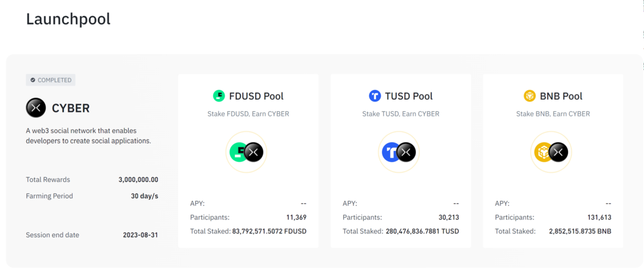
Task: Click the TUSD total staked amount
Action: (422, 231)
